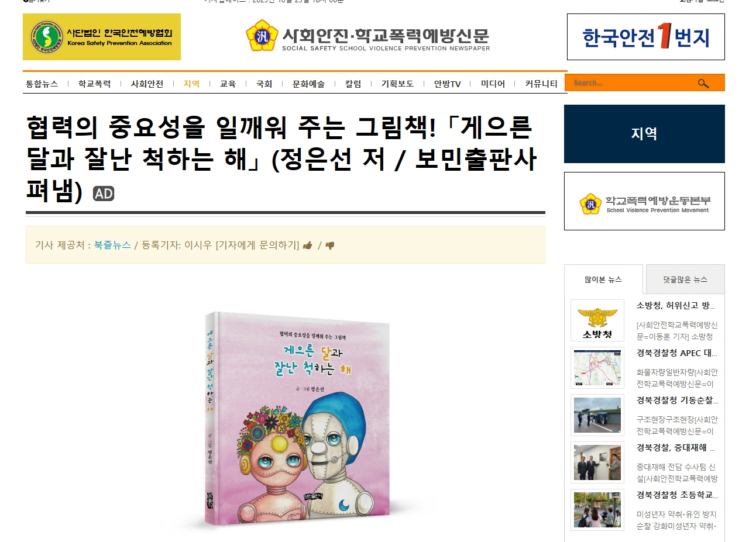
Task: Click the site logo for 사회안전·학교폭력예방신문
Action: click(x=367, y=36)
